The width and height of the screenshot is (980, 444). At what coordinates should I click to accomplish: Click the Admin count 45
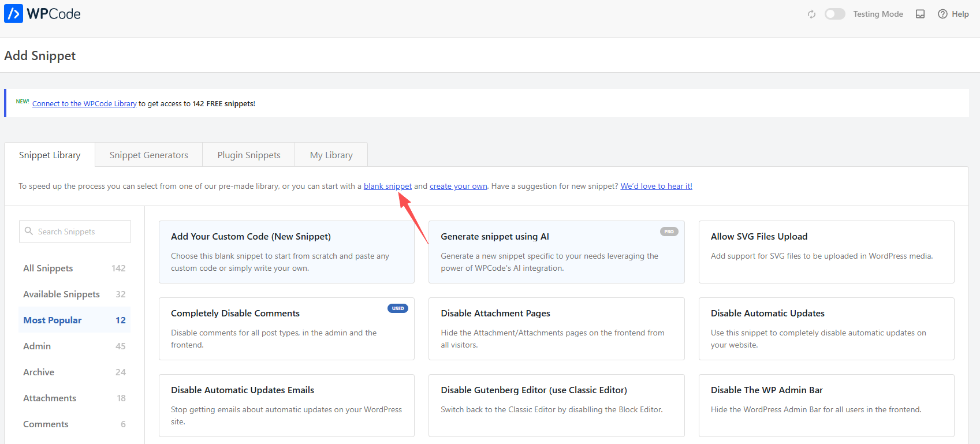[121, 346]
